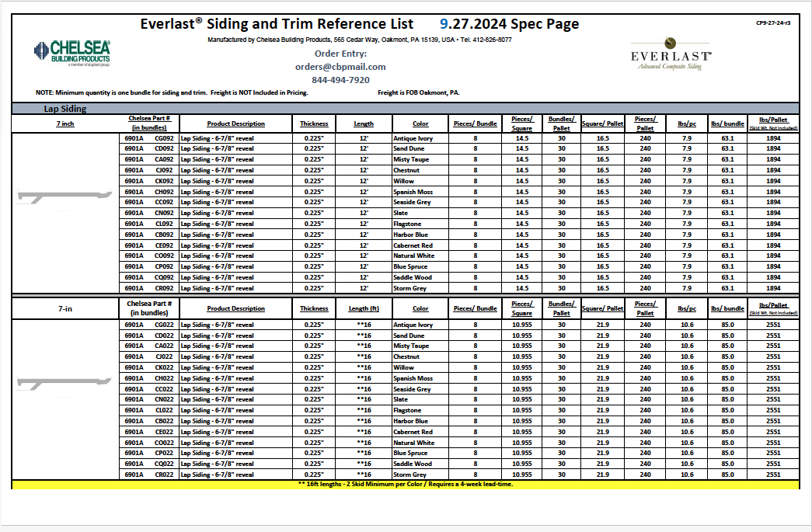Click the "Freight is FOB Oakmont, PA." text
Image resolution: width=812 pixels, height=532 pixels.
(x=418, y=92)
